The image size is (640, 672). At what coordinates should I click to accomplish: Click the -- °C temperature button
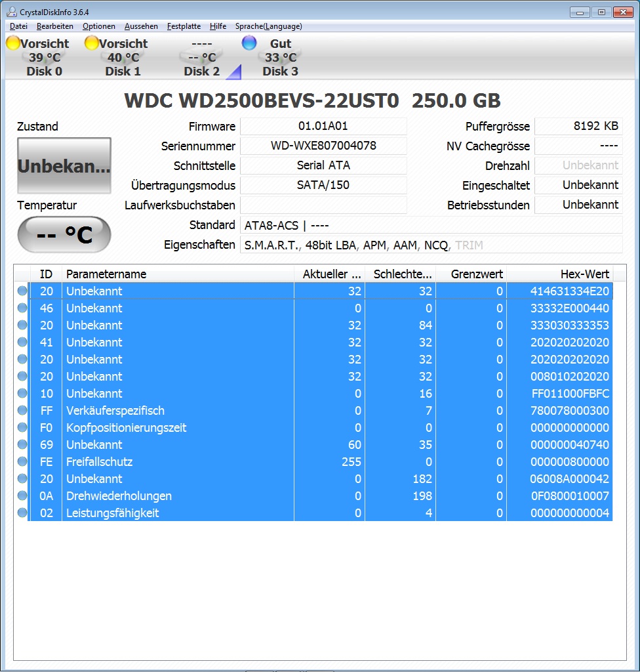point(64,234)
